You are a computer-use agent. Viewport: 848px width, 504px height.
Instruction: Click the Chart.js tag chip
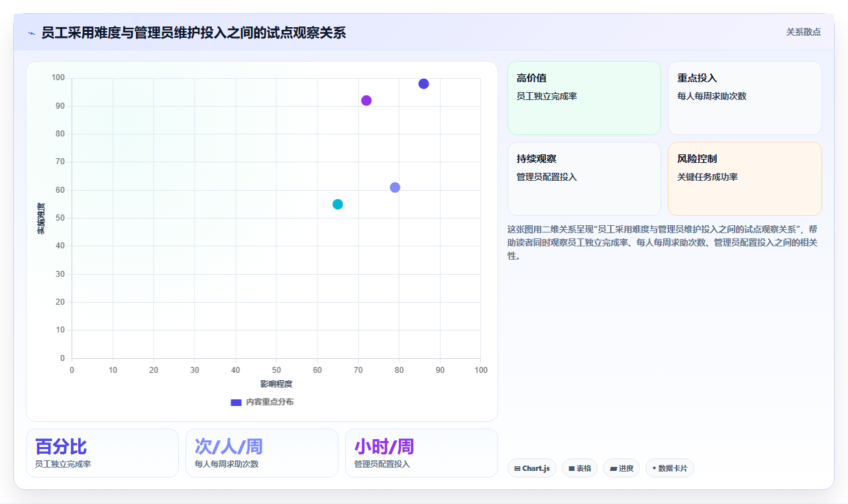pyautogui.click(x=532, y=468)
